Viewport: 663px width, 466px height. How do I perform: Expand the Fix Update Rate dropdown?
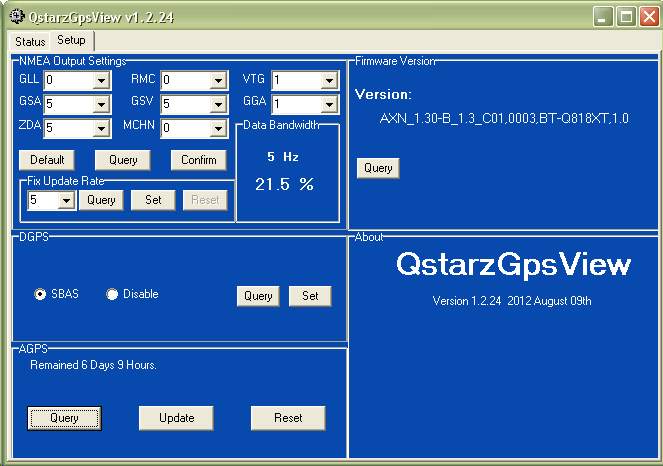click(x=66, y=200)
